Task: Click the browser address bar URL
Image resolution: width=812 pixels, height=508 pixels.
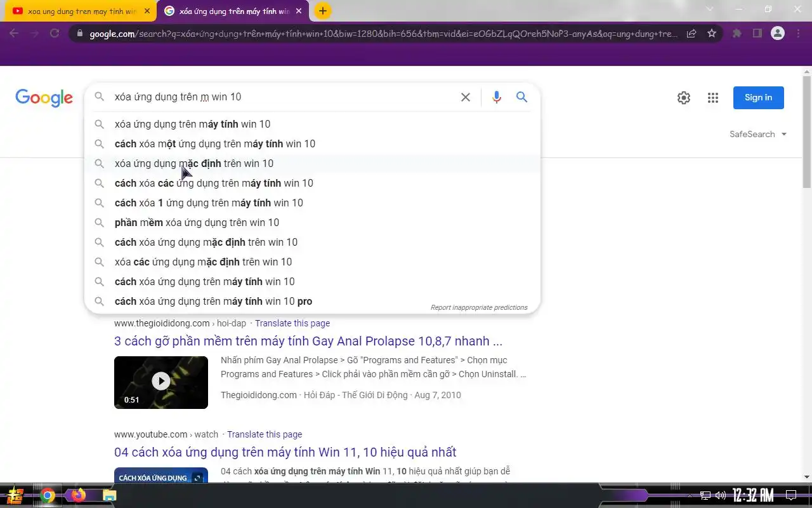Action: [383, 34]
